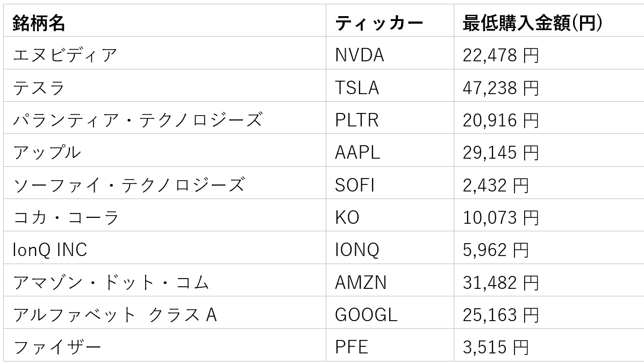Select the エヌビディア name cell

(65, 55)
